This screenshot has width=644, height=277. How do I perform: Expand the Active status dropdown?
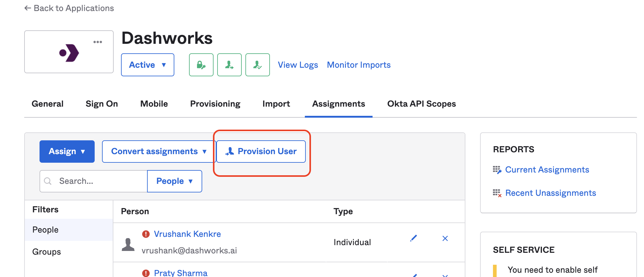147,65
